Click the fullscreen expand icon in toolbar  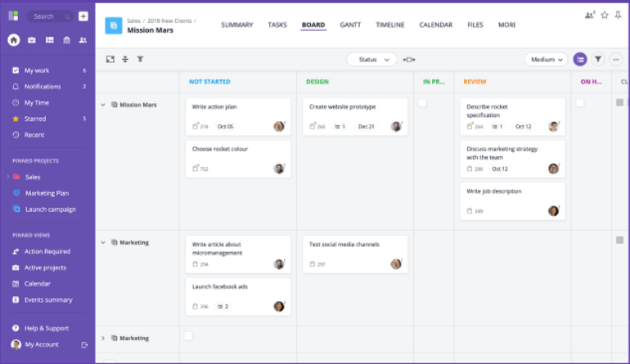point(110,59)
